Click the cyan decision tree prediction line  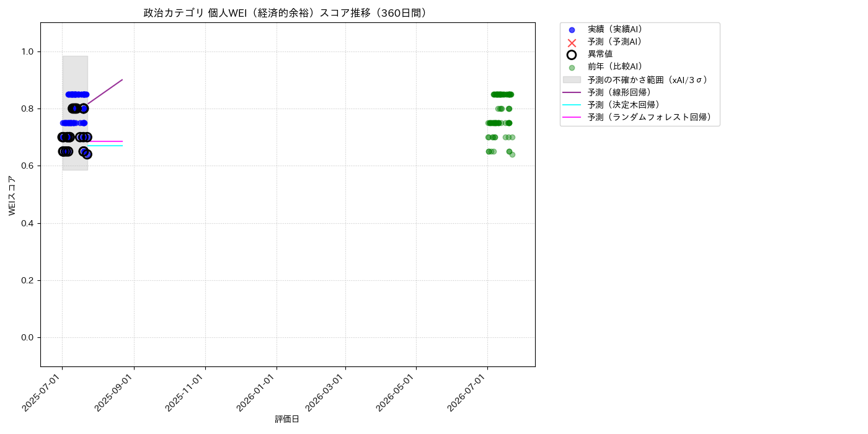[105, 145]
